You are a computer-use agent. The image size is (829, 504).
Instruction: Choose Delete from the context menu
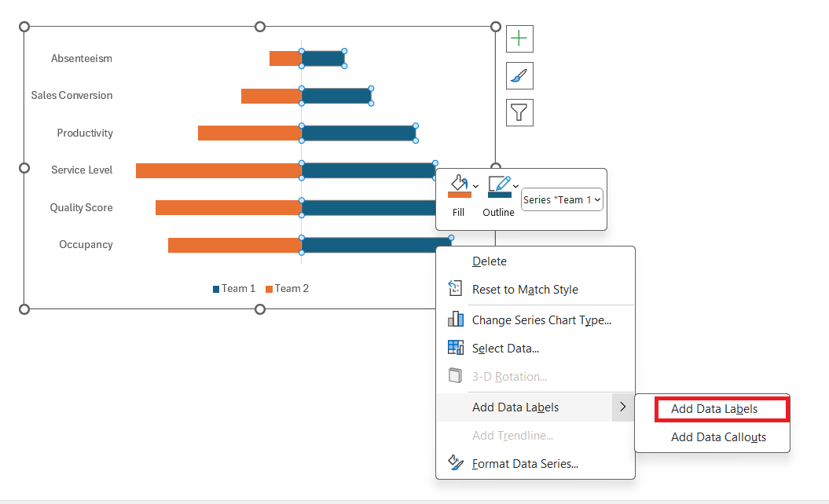pos(489,261)
